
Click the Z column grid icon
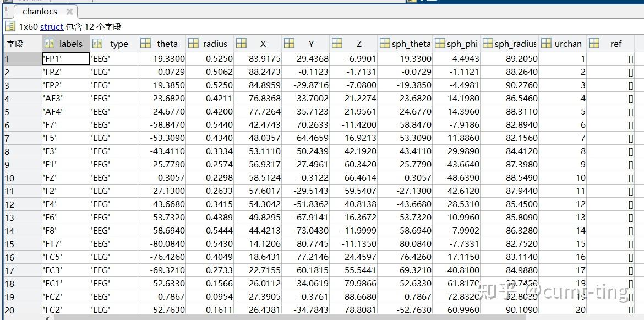(x=337, y=44)
